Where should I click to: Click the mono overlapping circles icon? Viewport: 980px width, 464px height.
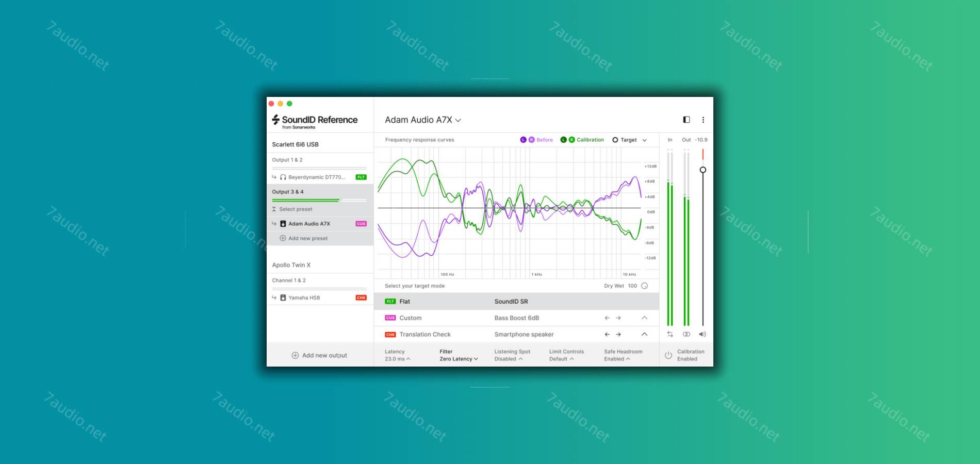(687, 334)
